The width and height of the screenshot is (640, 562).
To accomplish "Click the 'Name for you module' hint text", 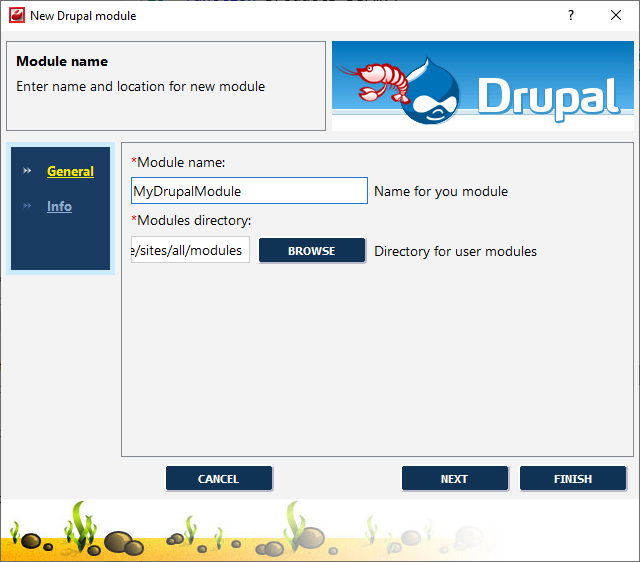I will (x=441, y=191).
